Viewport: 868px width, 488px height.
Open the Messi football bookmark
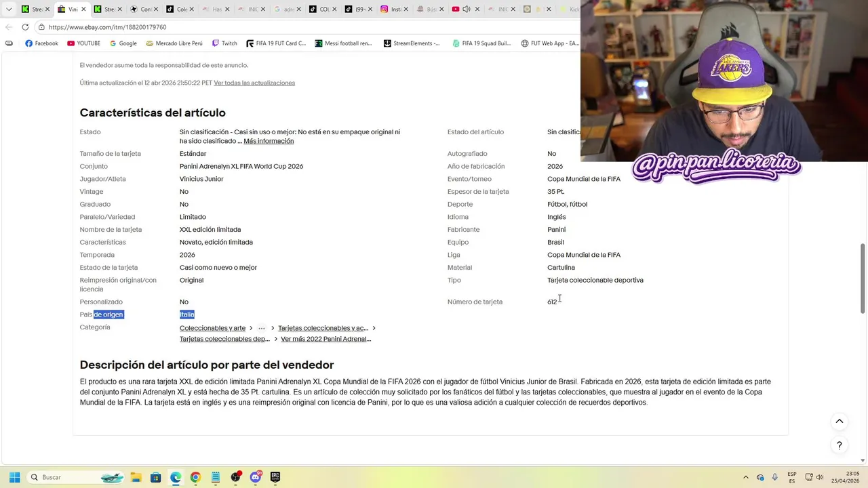pyautogui.click(x=344, y=43)
